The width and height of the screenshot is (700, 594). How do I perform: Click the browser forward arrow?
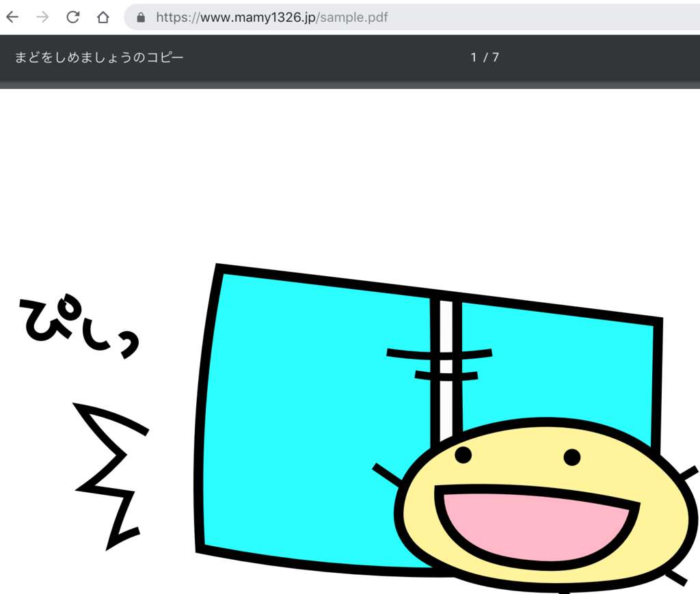point(43,17)
